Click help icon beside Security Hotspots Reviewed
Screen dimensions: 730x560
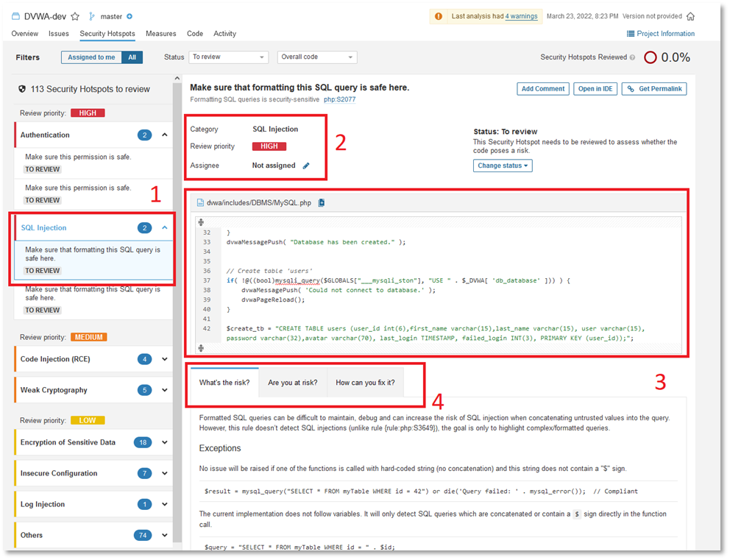point(632,57)
